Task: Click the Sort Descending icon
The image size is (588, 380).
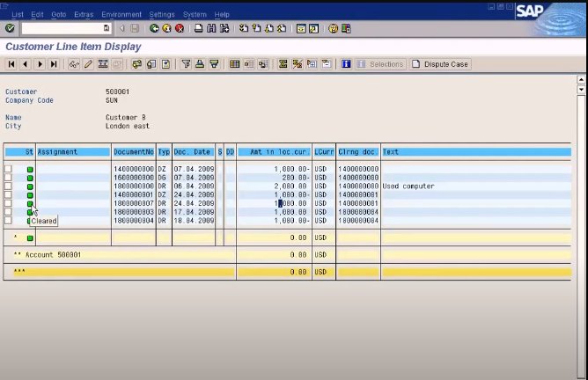Action: pyautogui.click(x=214, y=64)
